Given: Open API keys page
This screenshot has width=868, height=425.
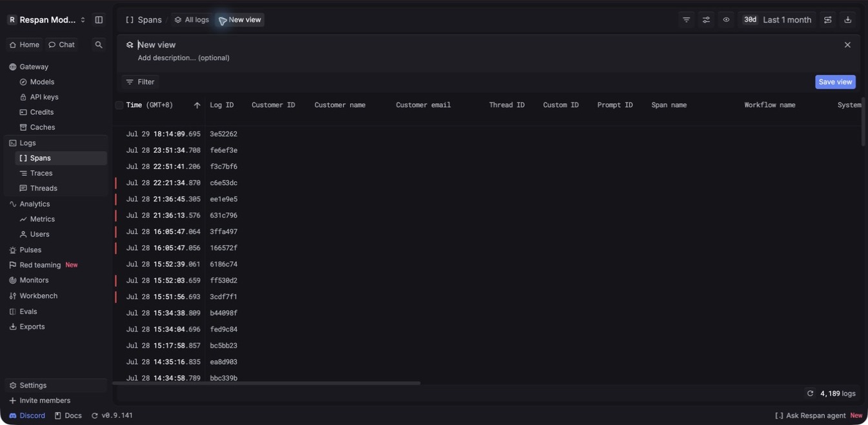Looking at the screenshot, I should click(x=44, y=97).
